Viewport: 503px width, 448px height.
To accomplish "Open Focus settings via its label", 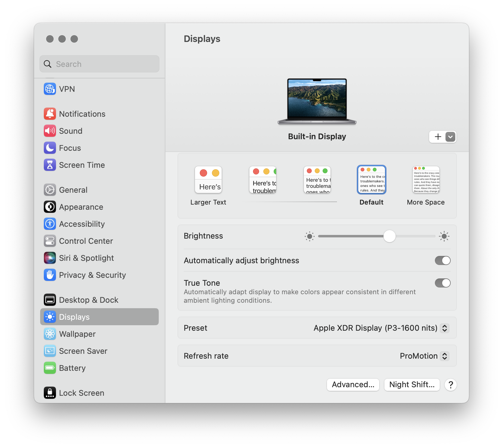I will tap(70, 148).
